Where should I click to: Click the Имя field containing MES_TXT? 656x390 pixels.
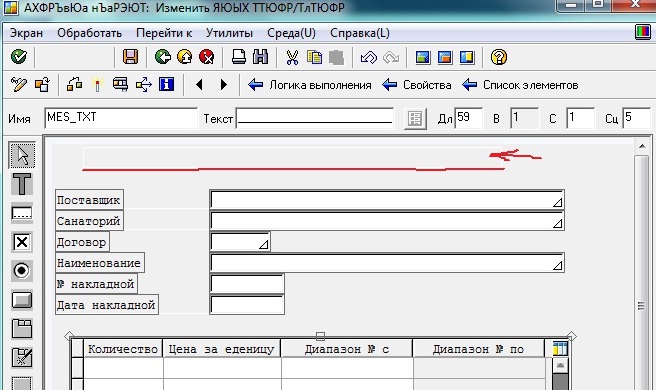[121, 118]
